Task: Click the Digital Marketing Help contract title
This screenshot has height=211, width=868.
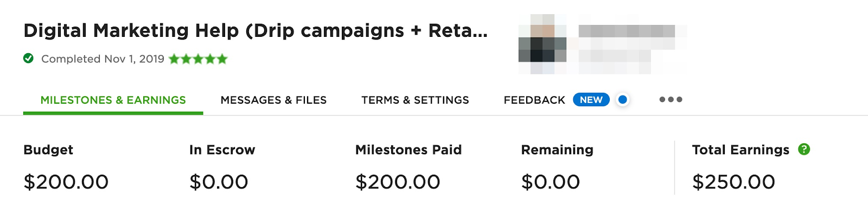Action: coord(256,30)
